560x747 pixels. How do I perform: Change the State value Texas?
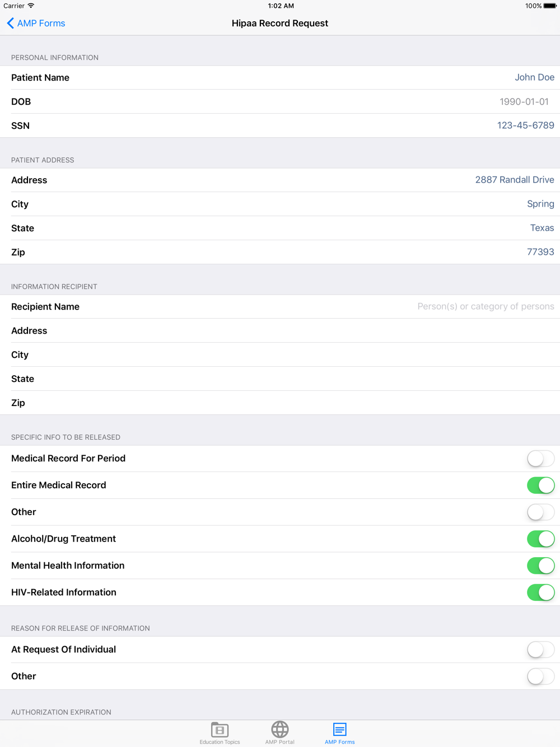(x=542, y=228)
